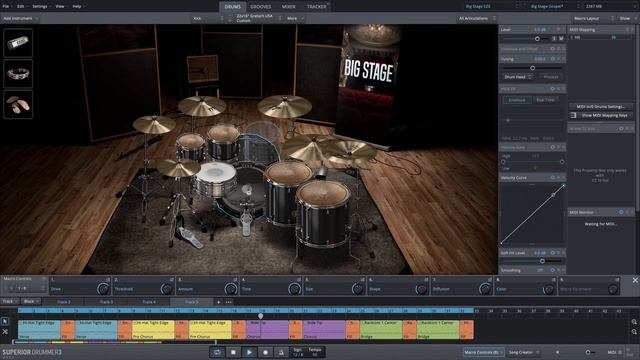
Task: Adjust the Level slider handle
Action: click(x=537, y=38)
